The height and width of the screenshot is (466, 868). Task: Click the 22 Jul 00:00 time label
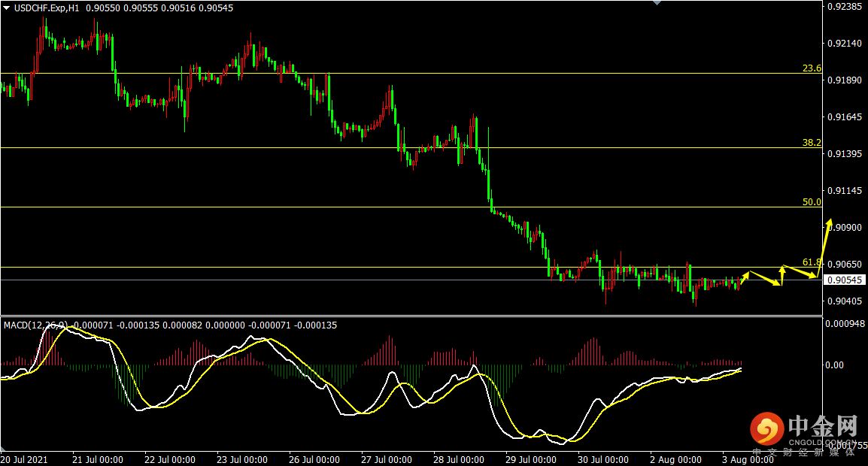(x=170, y=460)
